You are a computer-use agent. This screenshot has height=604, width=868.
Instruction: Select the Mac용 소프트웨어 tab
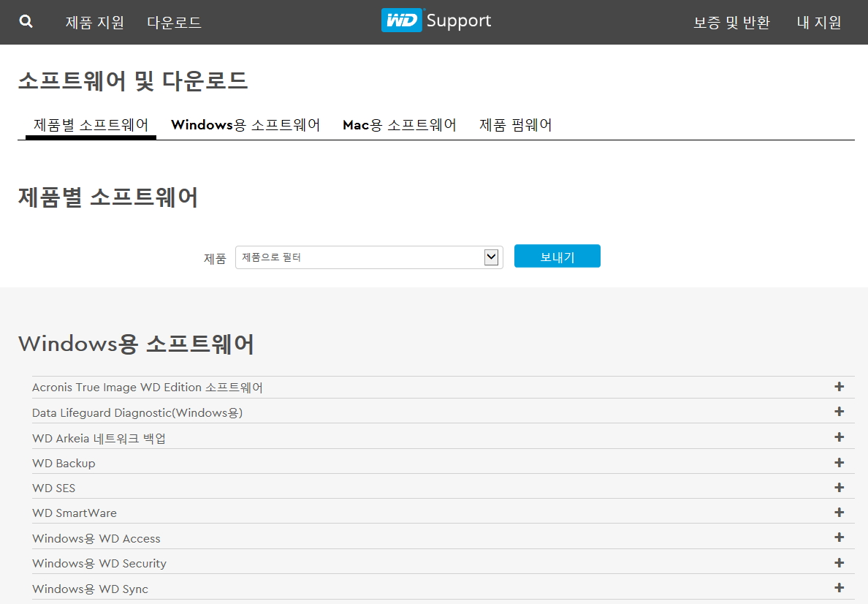coord(400,125)
